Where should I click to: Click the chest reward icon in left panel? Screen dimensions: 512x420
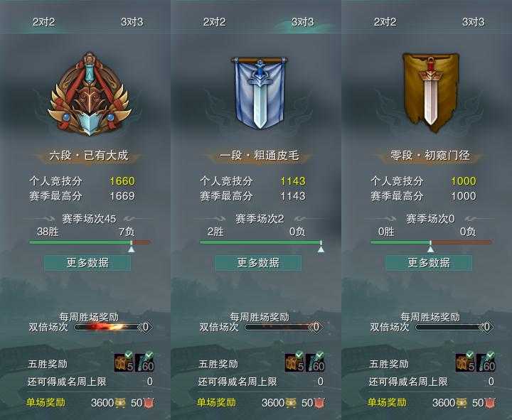tap(124, 362)
